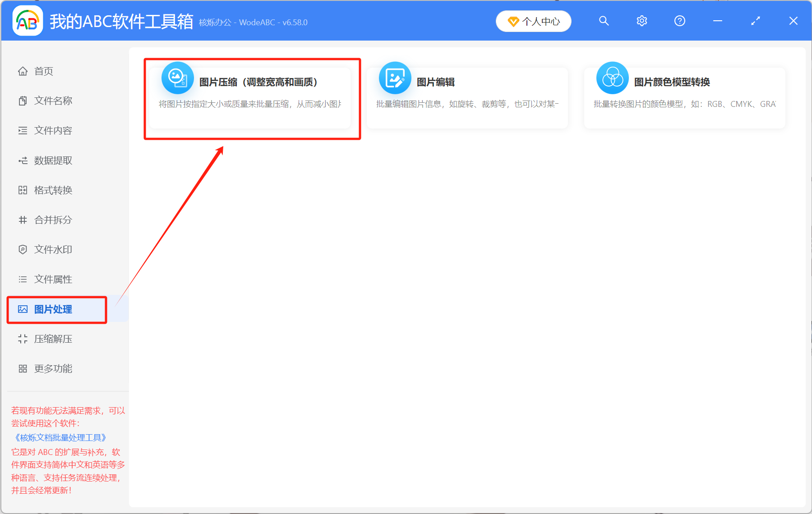Select 文件属性 in the sidebar

coord(23,279)
